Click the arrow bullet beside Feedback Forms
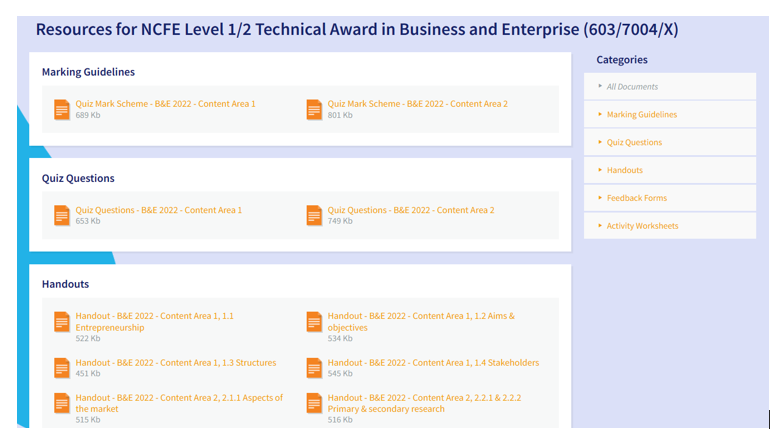The width and height of the screenshot is (783, 447). pos(600,198)
